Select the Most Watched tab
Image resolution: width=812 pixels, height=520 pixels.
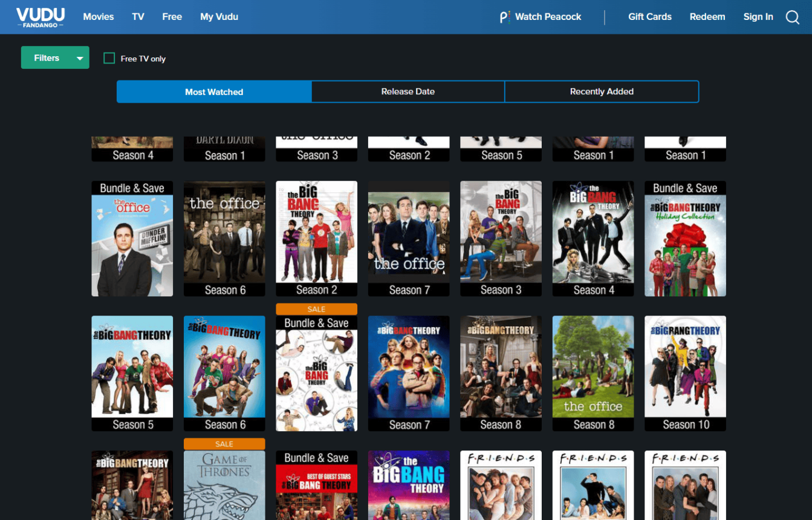214,92
